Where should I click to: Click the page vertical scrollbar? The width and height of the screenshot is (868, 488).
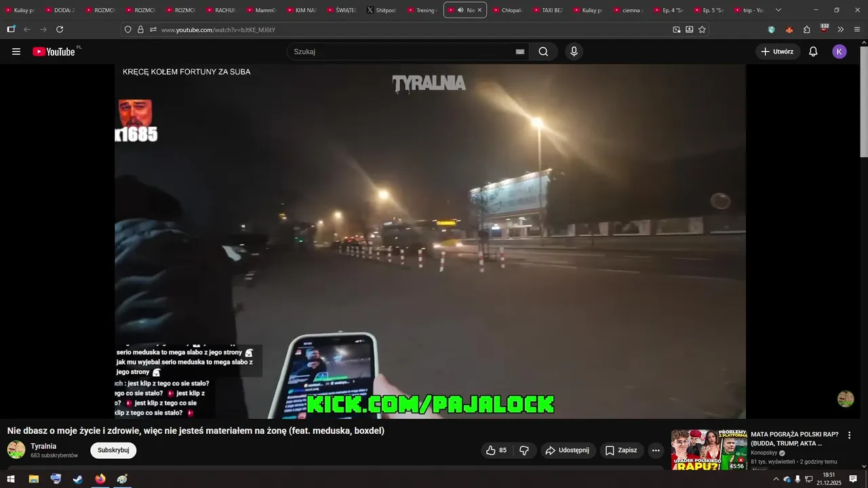tap(863, 102)
